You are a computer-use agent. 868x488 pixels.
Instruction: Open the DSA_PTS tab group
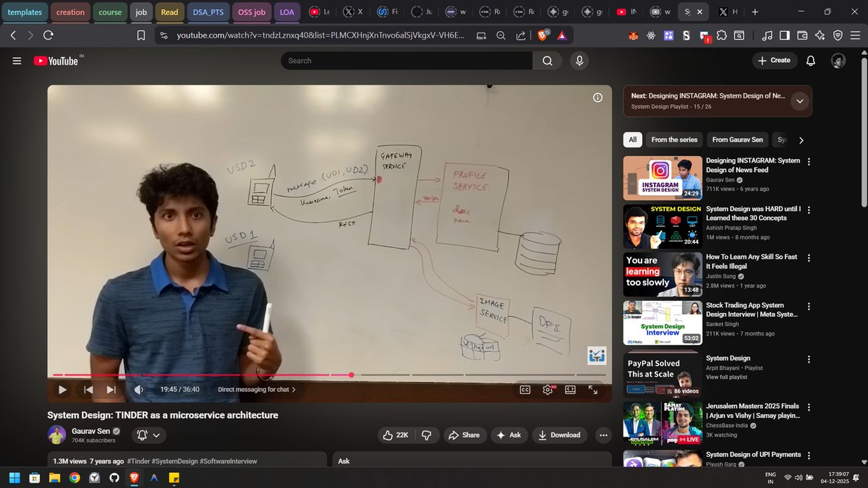208,12
